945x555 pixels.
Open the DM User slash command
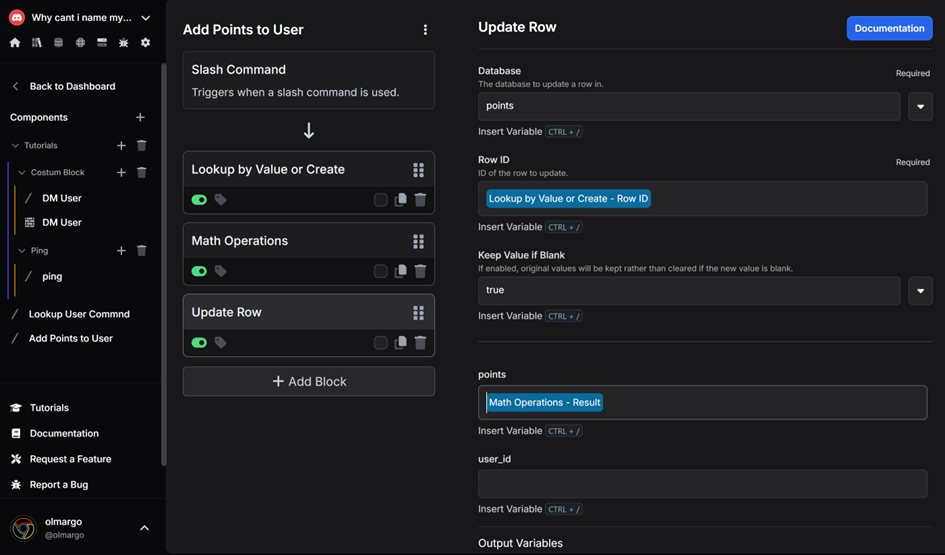[61, 198]
